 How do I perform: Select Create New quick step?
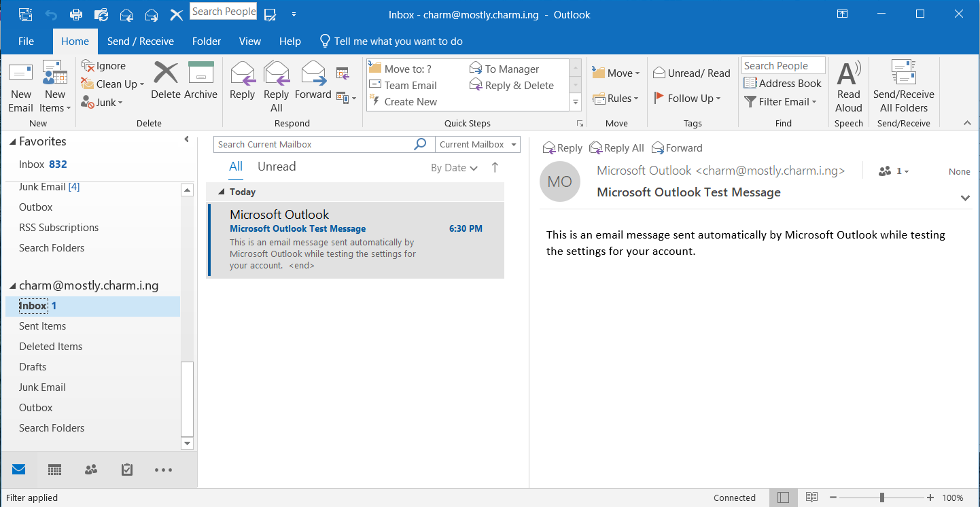coord(404,101)
